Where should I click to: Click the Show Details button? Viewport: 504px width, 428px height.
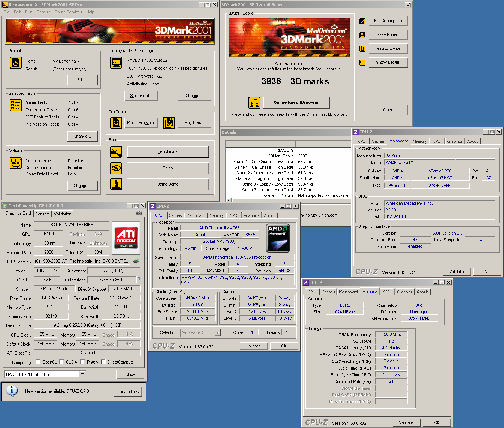388,62
